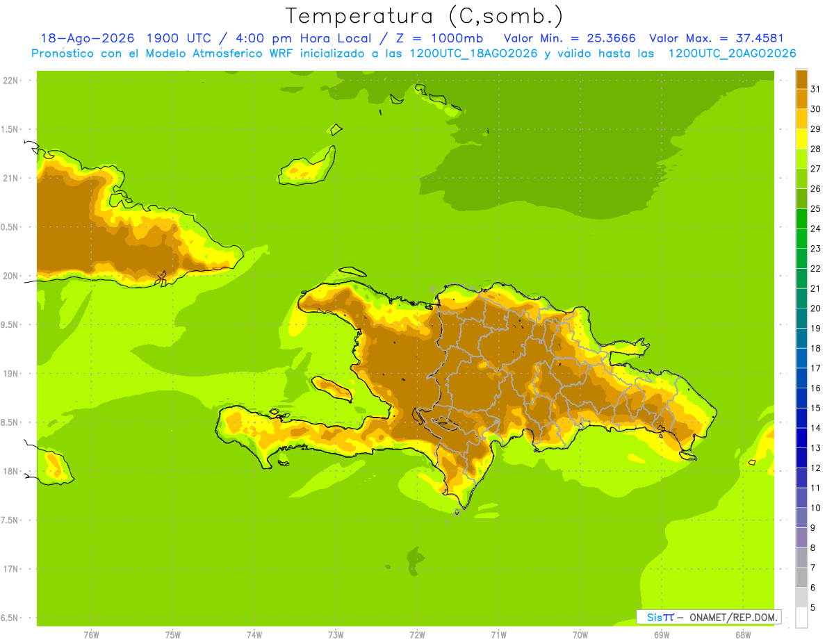Click the legend value '19'
834x644 pixels.
point(815,328)
